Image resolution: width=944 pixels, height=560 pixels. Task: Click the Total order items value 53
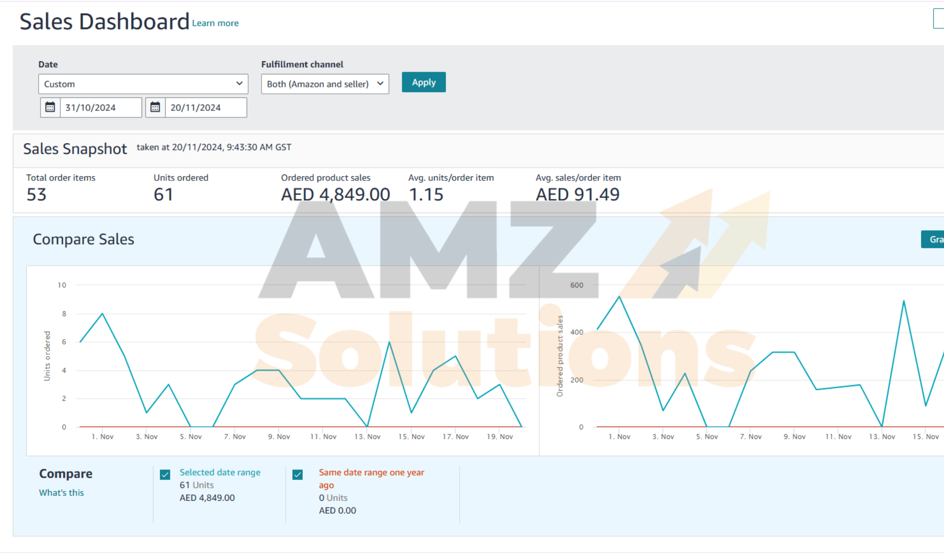coord(36,195)
